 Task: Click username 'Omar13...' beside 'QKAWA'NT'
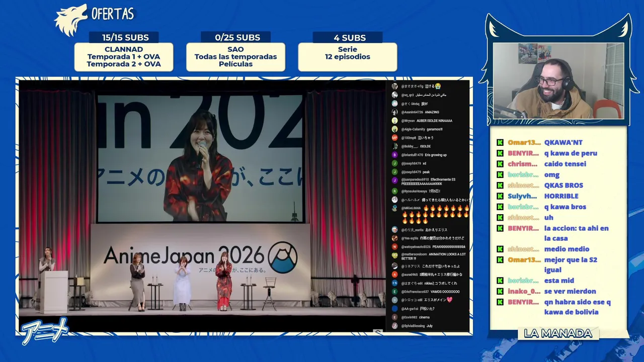(524, 143)
